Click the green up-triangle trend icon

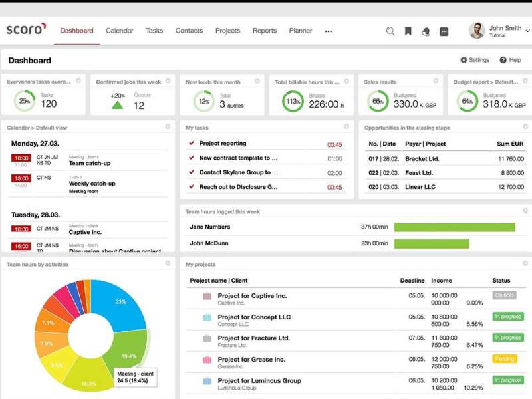click(x=118, y=106)
